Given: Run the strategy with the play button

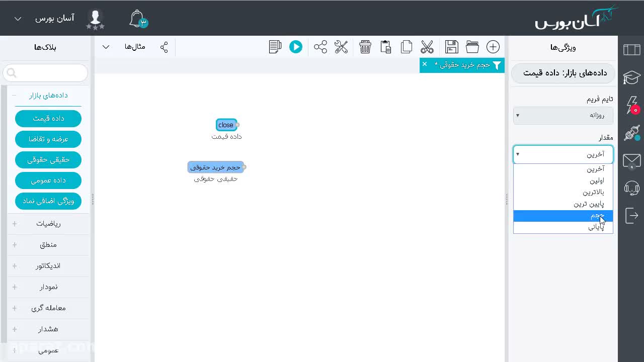Looking at the screenshot, I should [x=296, y=47].
